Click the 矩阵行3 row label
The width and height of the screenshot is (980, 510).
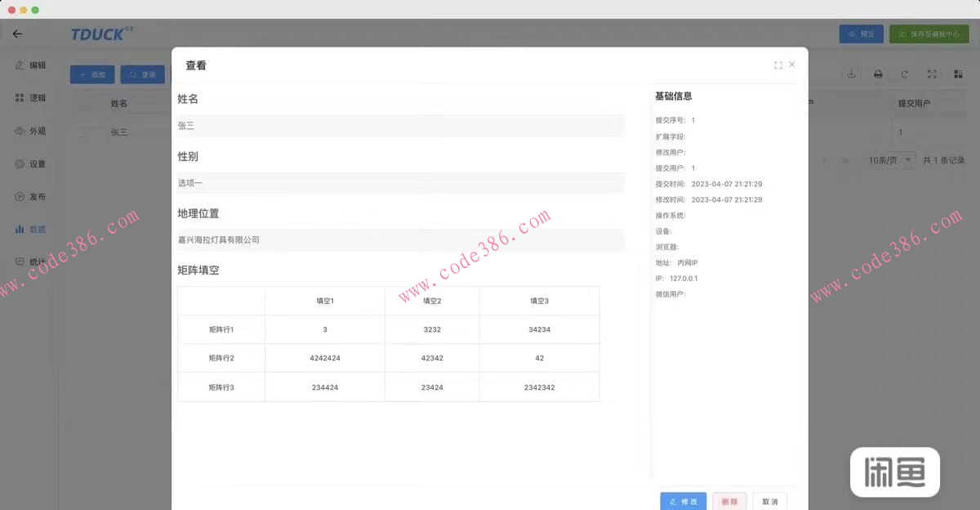click(221, 387)
